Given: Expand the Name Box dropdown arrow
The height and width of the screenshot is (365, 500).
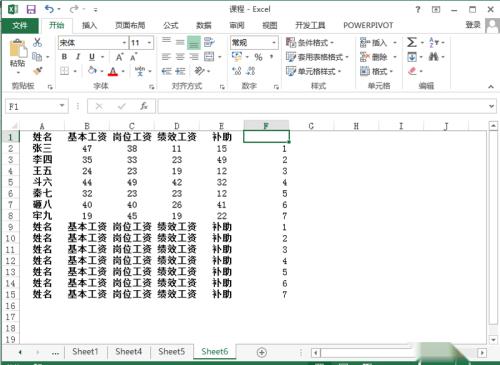Looking at the screenshot, I should pos(62,106).
